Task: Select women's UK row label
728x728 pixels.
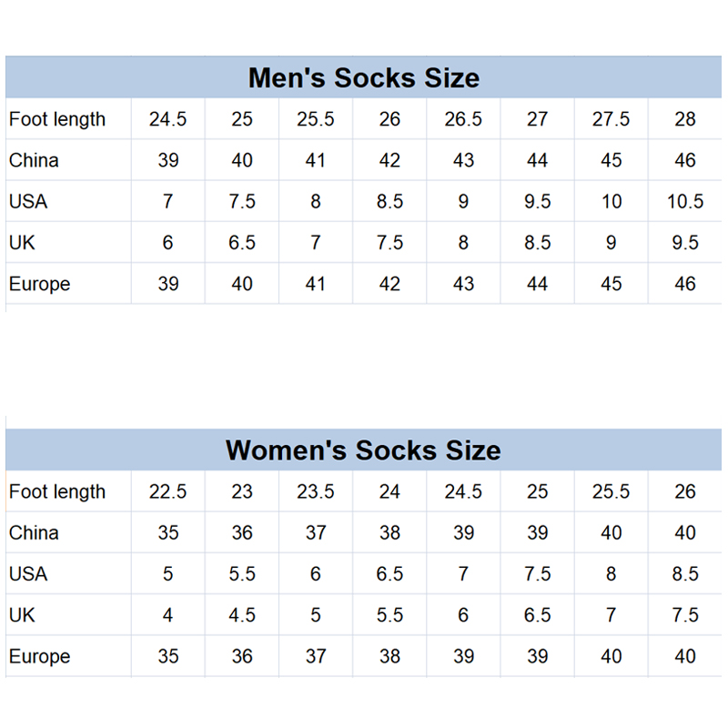Action: pyautogui.click(x=68, y=615)
